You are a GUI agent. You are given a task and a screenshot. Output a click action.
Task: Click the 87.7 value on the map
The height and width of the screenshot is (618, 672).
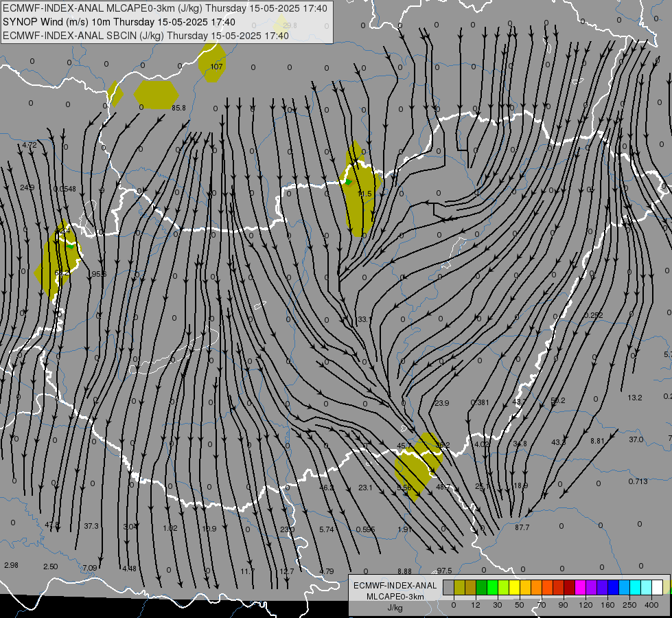click(x=522, y=527)
